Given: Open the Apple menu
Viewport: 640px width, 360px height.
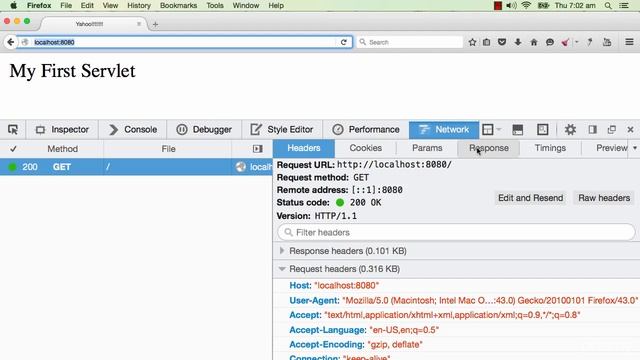Looking at the screenshot, I should (x=13, y=5).
